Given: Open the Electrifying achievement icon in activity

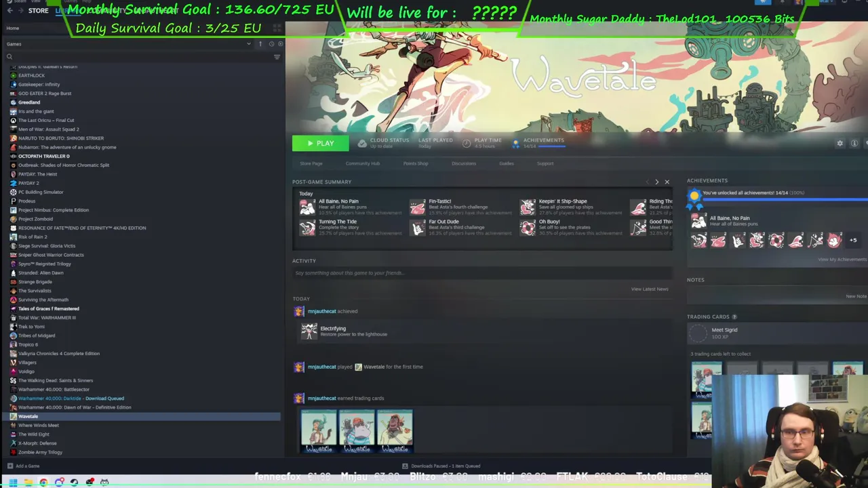Looking at the screenshot, I should 309,331.
